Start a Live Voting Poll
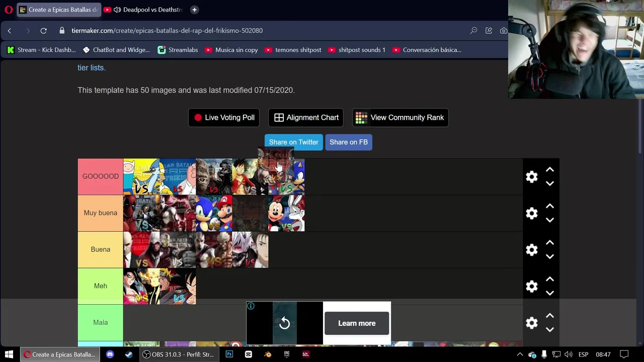This screenshot has height=362, width=644. pyautogui.click(x=224, y=118)
